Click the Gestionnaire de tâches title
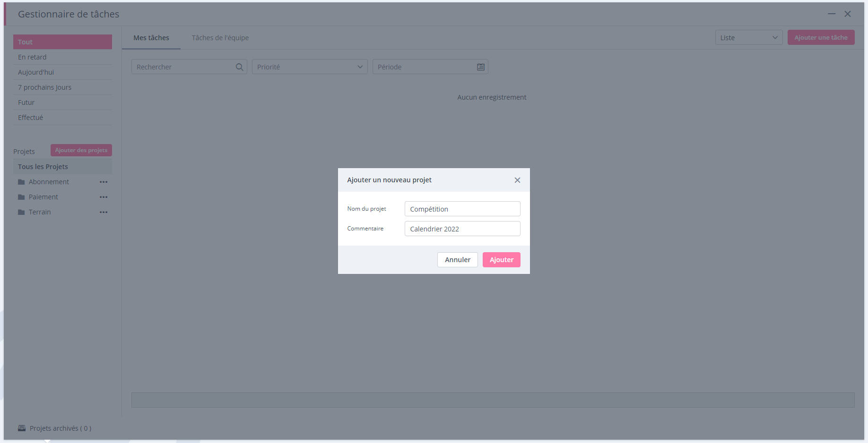The height and width of the screenshot is (443, 868). (x=69, y=14)
